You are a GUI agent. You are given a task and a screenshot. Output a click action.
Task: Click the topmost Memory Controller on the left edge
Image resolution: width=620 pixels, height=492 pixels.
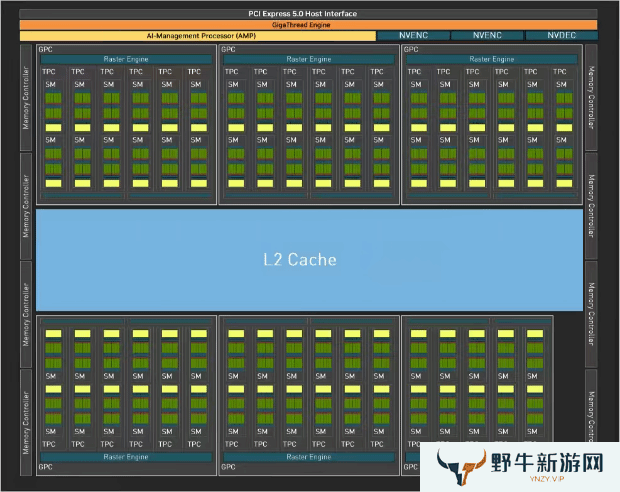(26, 98)
